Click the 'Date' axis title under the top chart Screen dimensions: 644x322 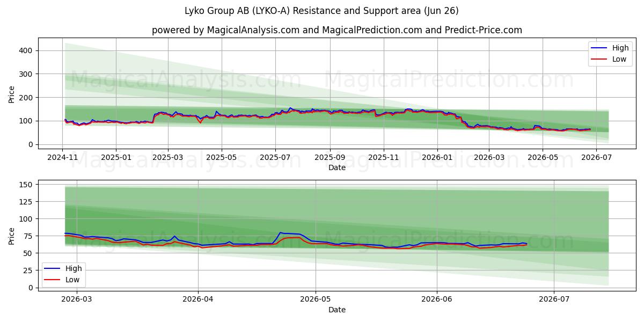(337, 168)
